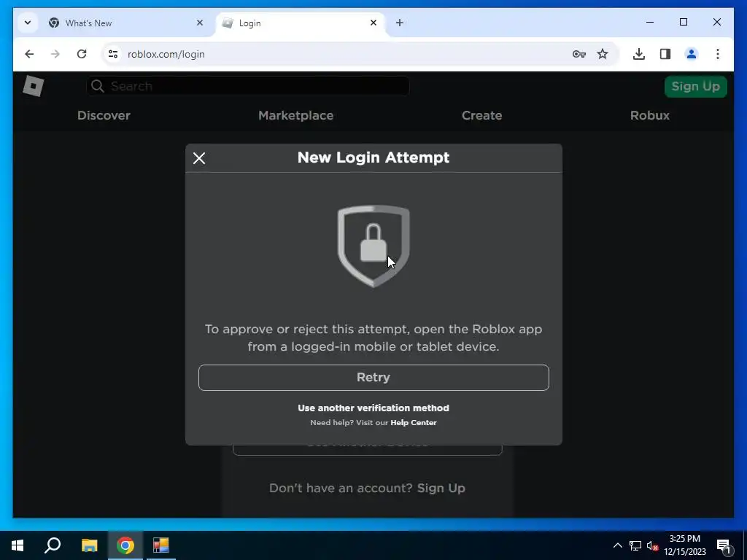Switch to the What's New tab
Viewport: 747px width, 560px height.
pos(125,23)
